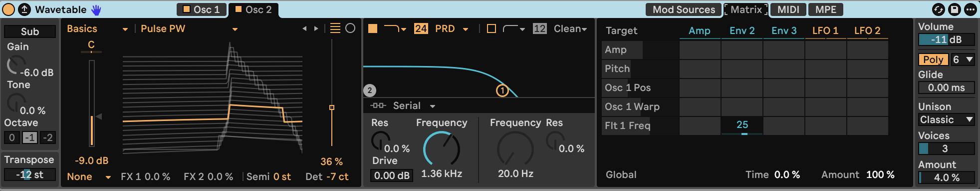Select Sub octave -2
Image resolution: width=980 pixels, height=191 pixels.
point(48,137)
